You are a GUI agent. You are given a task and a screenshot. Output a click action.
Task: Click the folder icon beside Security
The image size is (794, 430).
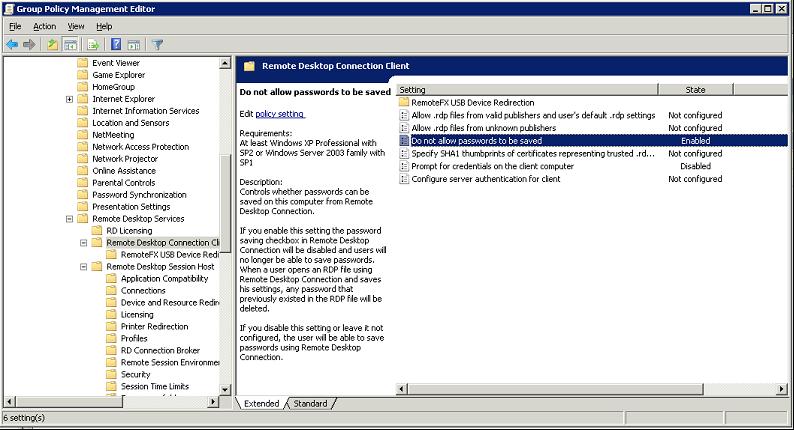pos(111,375)
